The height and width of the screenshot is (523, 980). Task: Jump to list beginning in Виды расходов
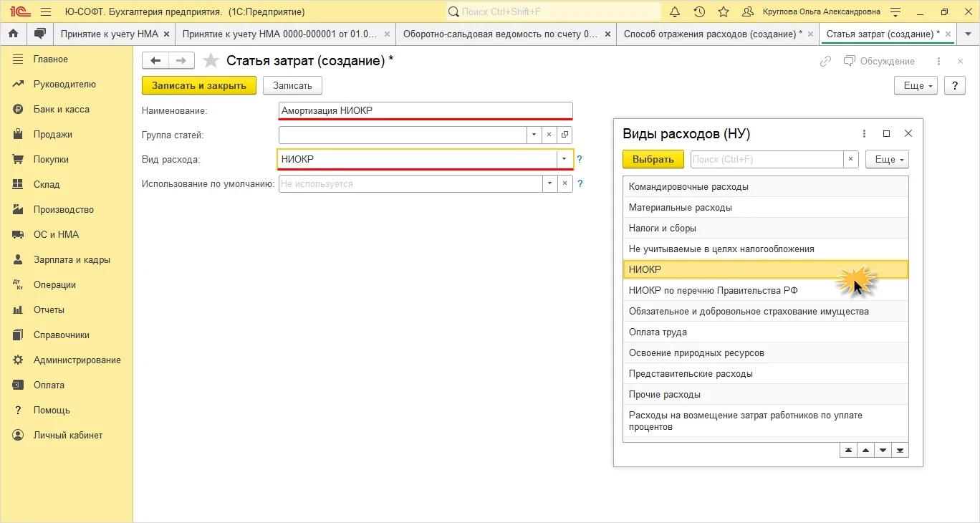click(x=848, y=450)
